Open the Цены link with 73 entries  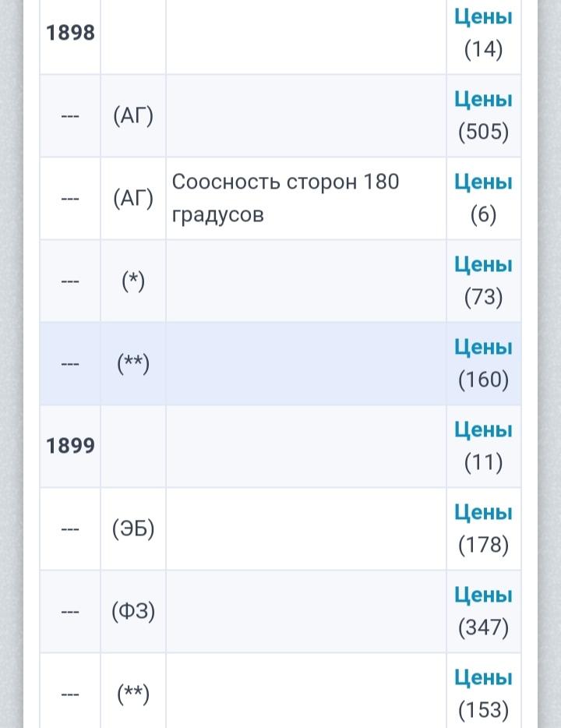click(483, 265)
